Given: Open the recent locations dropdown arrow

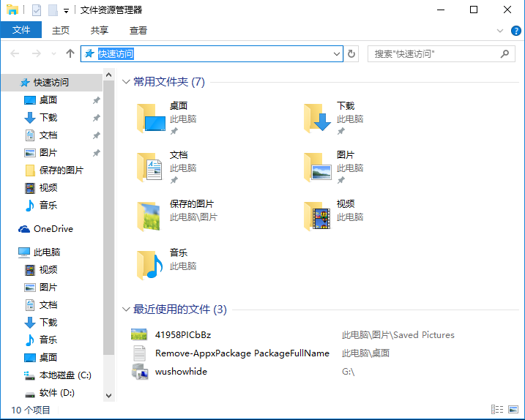Looking at the screenshot, I should [x=53, y=53].
